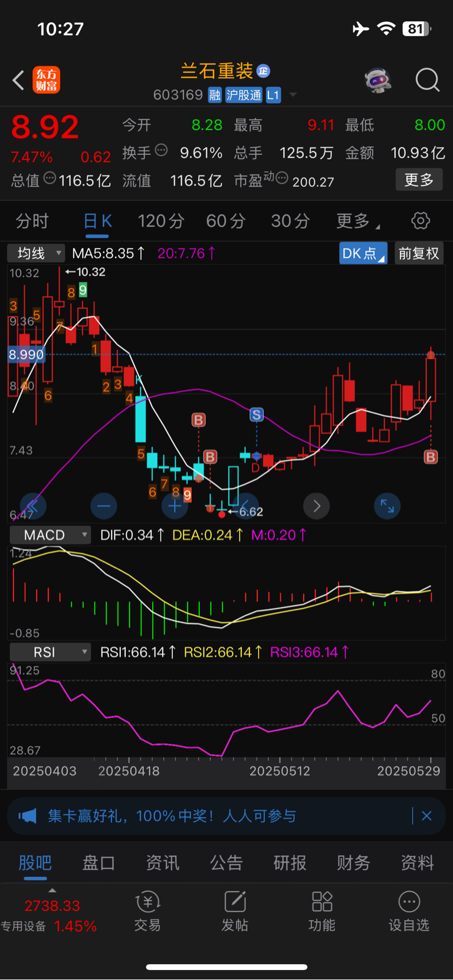Tap the MA5:8.35 moving average value
This screenshot has width=453, height=980.
click(108, 253)
